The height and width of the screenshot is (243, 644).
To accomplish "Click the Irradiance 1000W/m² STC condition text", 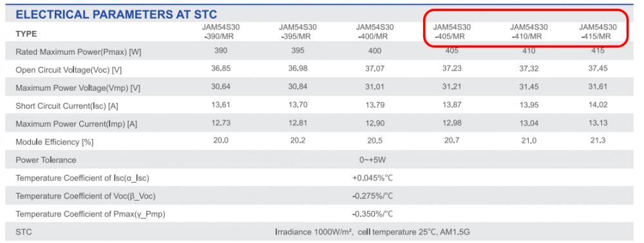I will [x=314, y=232].
